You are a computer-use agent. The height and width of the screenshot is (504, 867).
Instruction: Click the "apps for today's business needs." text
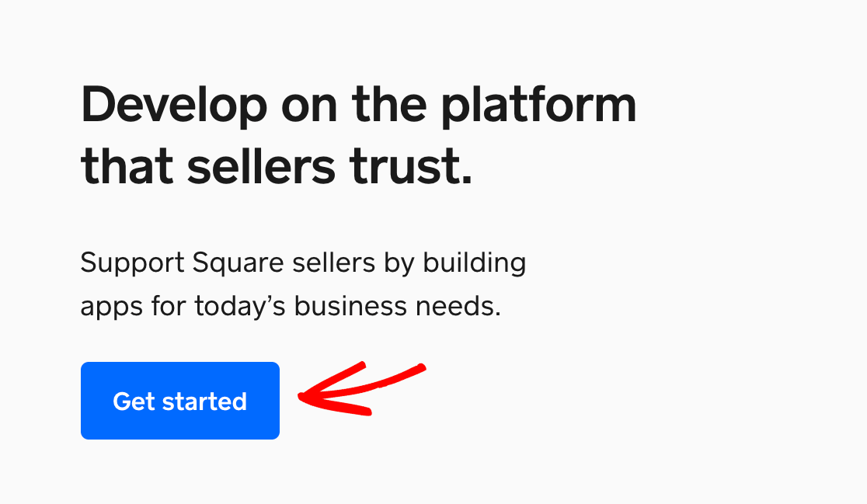coord(291,306)
